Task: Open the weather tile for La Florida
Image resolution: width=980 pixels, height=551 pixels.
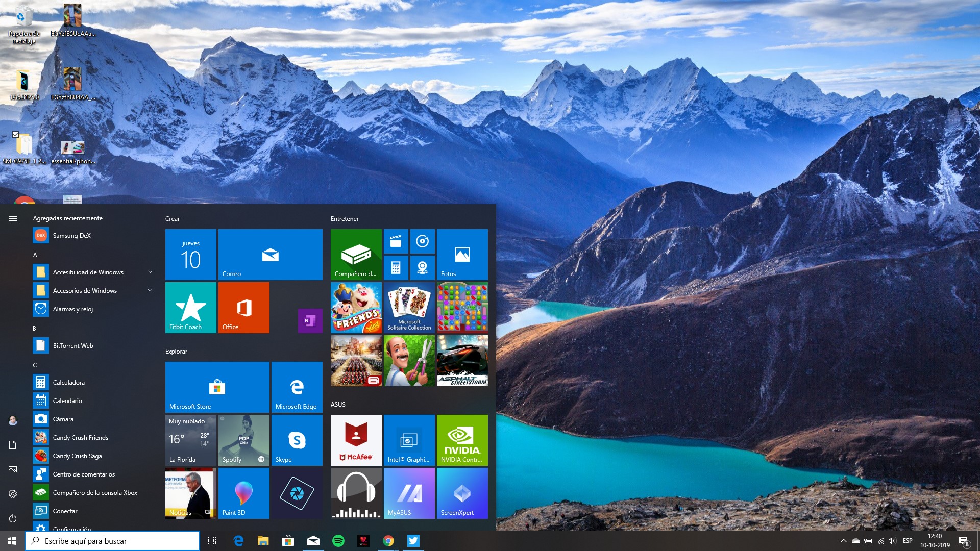Action: coord(191,440)
